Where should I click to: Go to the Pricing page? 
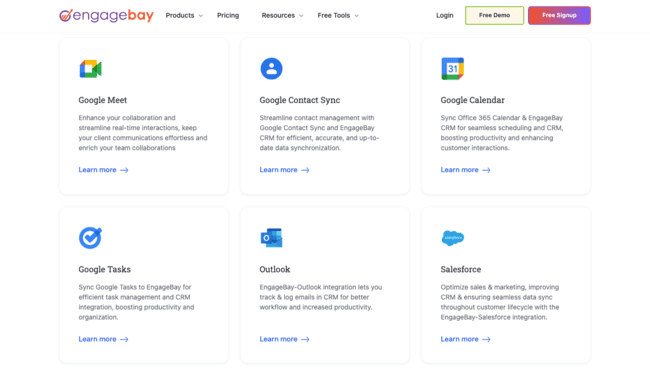[228, 15]
